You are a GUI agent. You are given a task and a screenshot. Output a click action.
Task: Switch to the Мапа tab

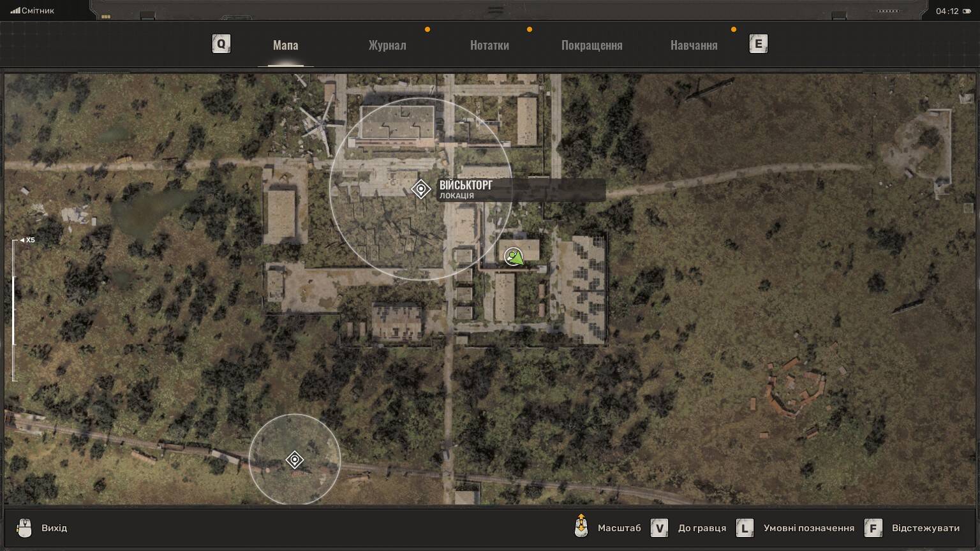point(285,45)
